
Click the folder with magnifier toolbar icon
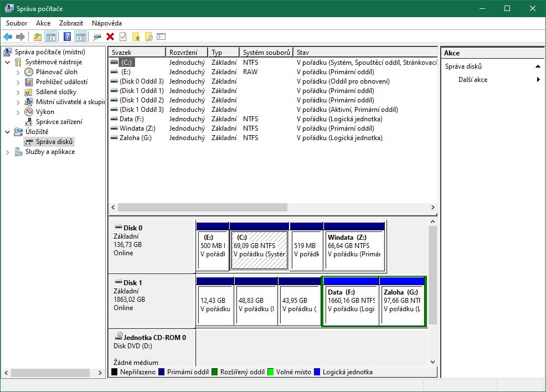coord(148,37)
